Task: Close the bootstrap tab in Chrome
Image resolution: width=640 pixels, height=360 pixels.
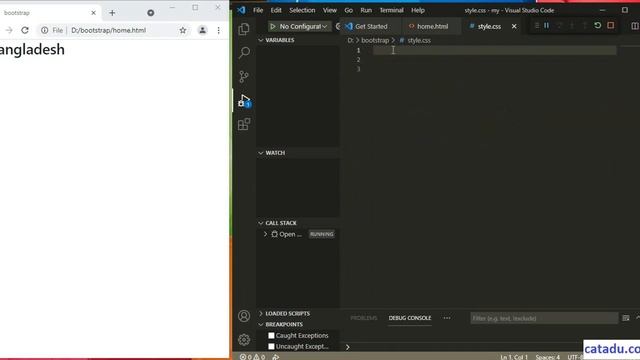Action: pyautogui.click(x=93, y=13)
